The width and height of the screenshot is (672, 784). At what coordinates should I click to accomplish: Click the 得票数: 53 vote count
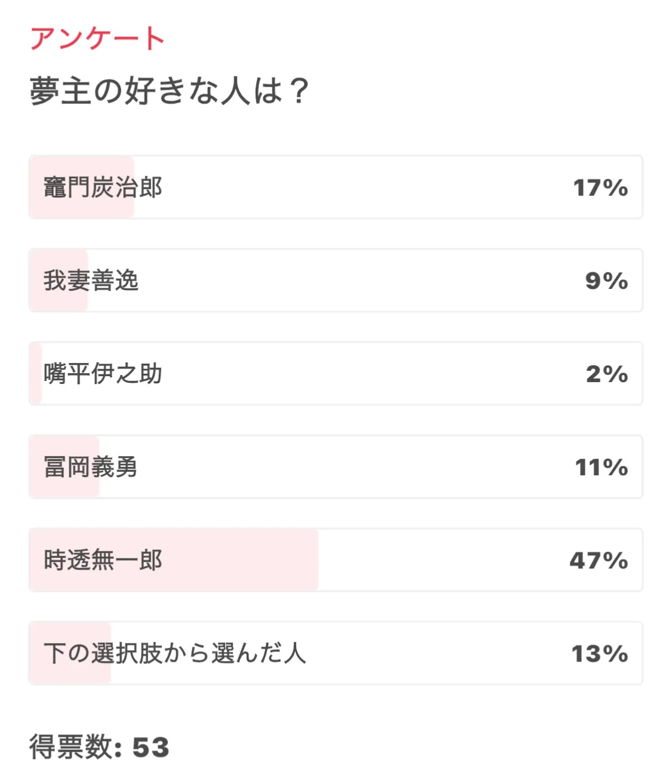point(99,747)
